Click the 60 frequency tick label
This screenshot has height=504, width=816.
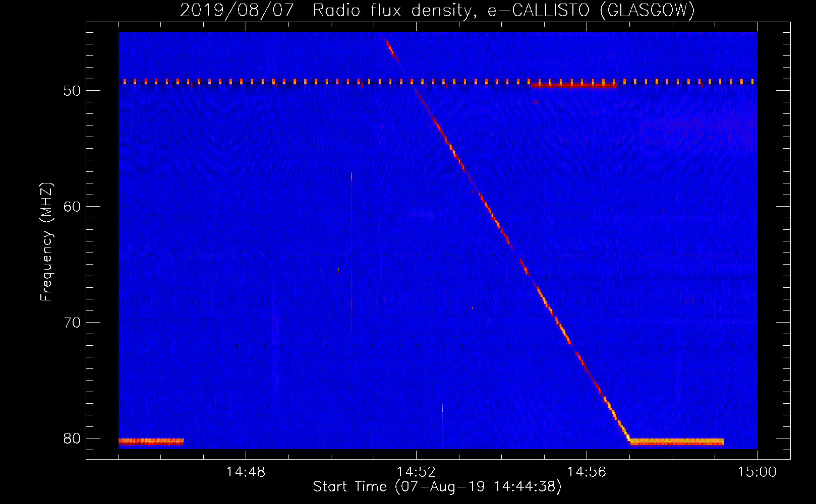72,207
